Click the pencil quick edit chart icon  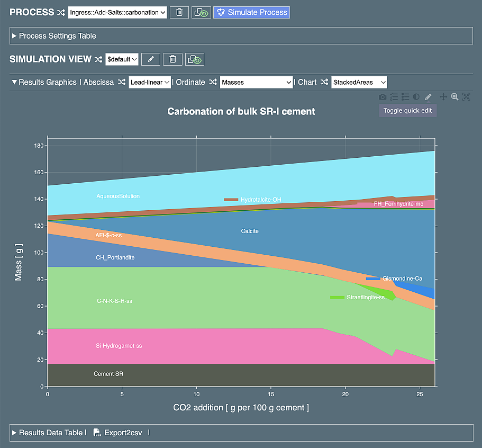[x=429, y=97]
